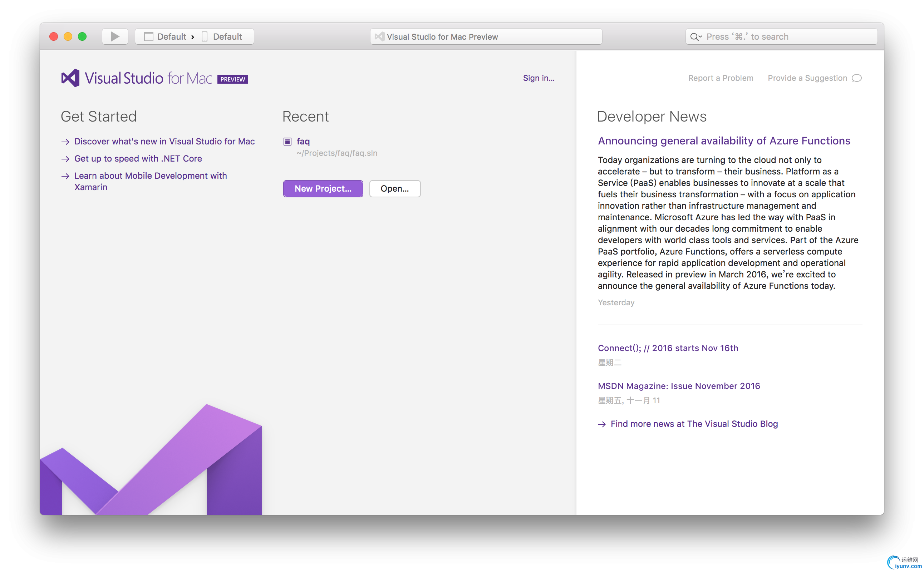Click the New Project button

(323, 188)
